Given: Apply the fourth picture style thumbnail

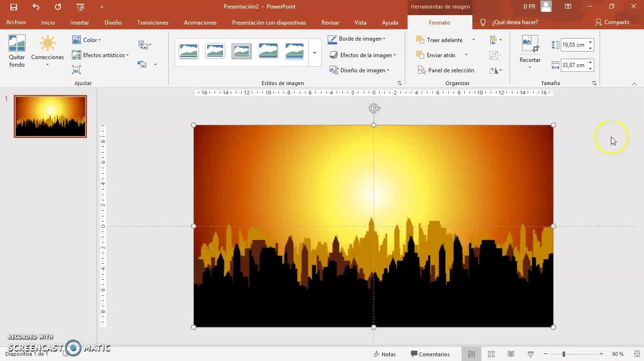Looking at the screenshot, I should 268,51.
